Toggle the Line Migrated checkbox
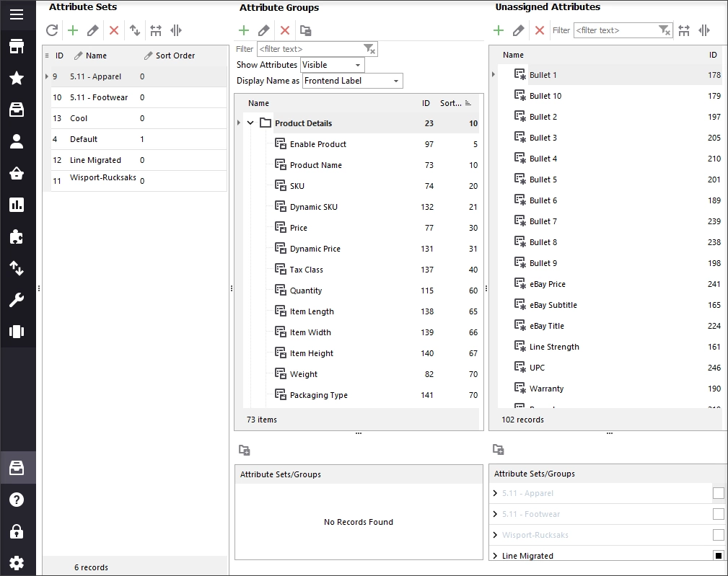The image size is (728, 576). (718, 556)
